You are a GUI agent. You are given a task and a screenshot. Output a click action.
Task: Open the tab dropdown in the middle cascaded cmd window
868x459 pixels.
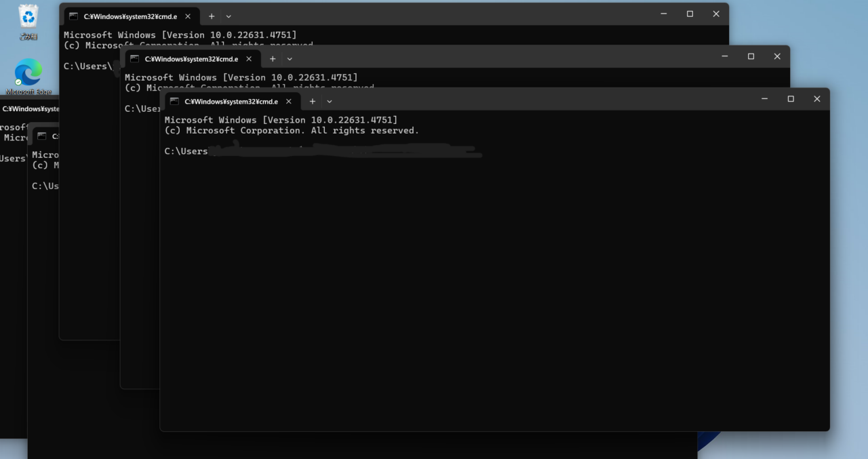click(x=290, y=59)
